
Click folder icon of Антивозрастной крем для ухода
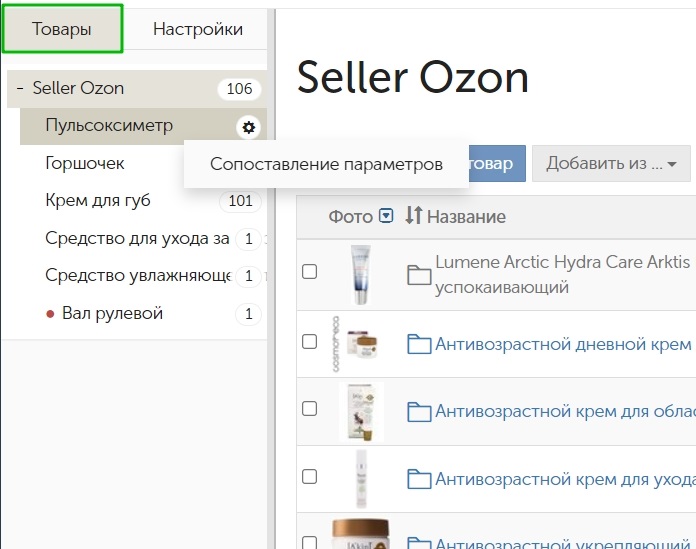pos(419,479)
